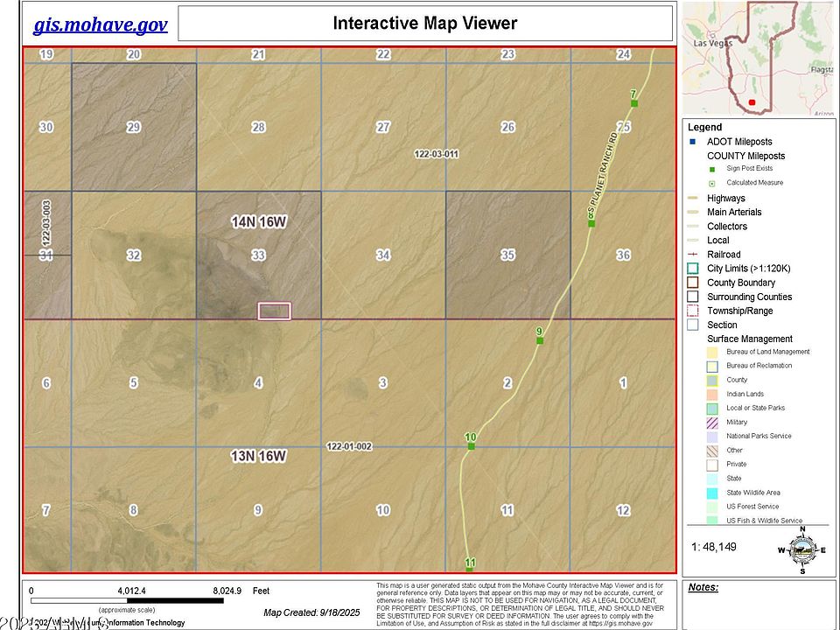The height and width of the screenshot is (630, 840).
Task: Click parcel label 122-03-011
Action: point(437,154)
